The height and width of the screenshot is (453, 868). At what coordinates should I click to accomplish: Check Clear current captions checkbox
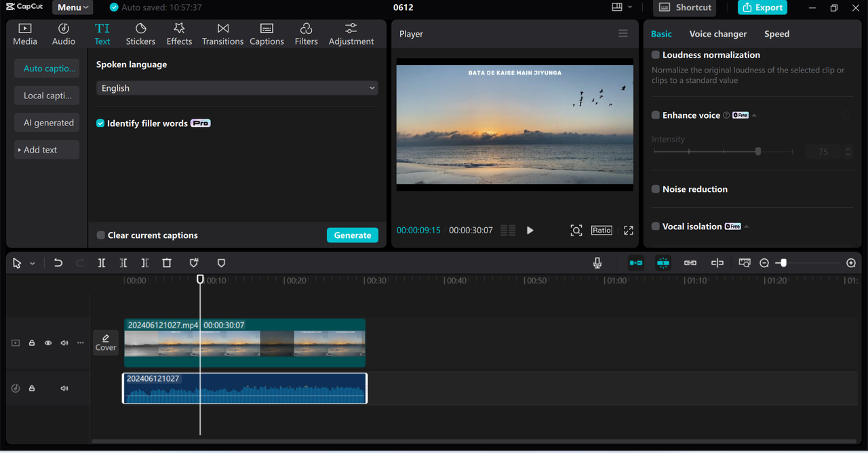point(100,235)
